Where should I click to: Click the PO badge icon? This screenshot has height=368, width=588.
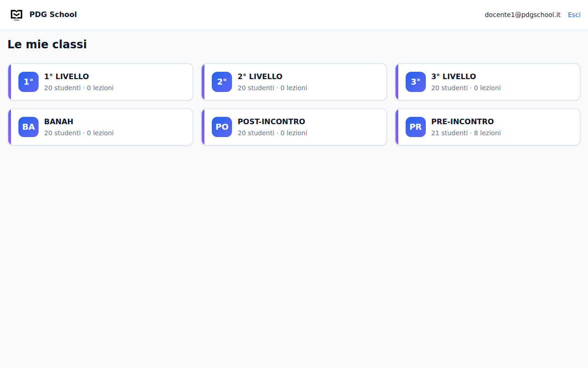tap(222, 127)
